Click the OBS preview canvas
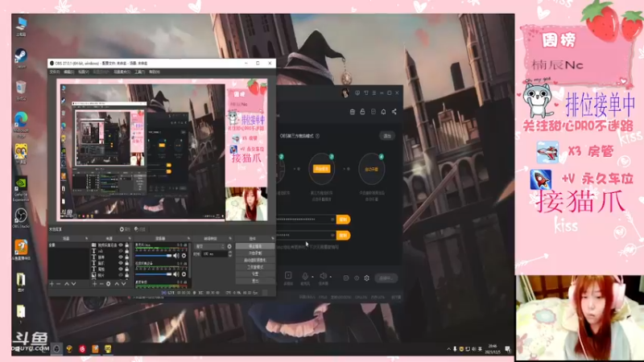 (162, 150)
